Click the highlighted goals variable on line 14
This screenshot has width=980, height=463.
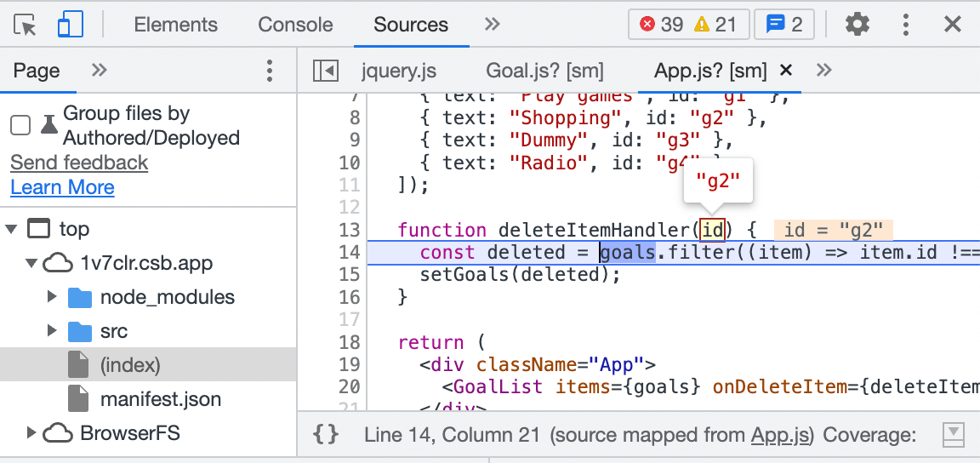(x=628, y=252)
